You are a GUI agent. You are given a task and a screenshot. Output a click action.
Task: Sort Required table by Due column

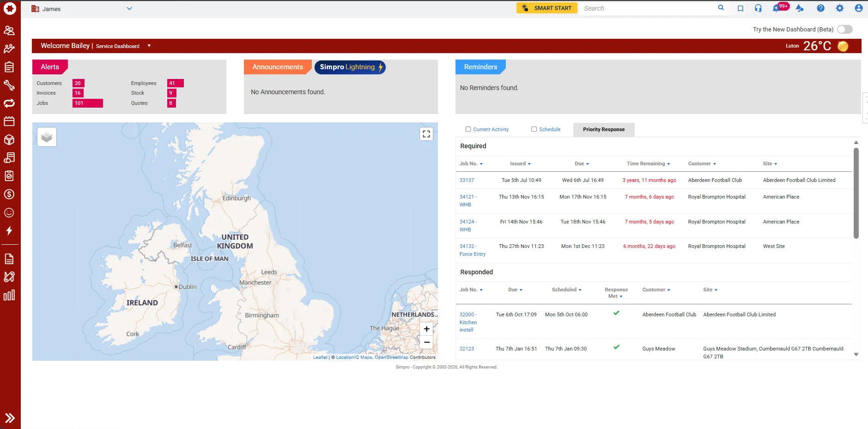tap(582, 163)
